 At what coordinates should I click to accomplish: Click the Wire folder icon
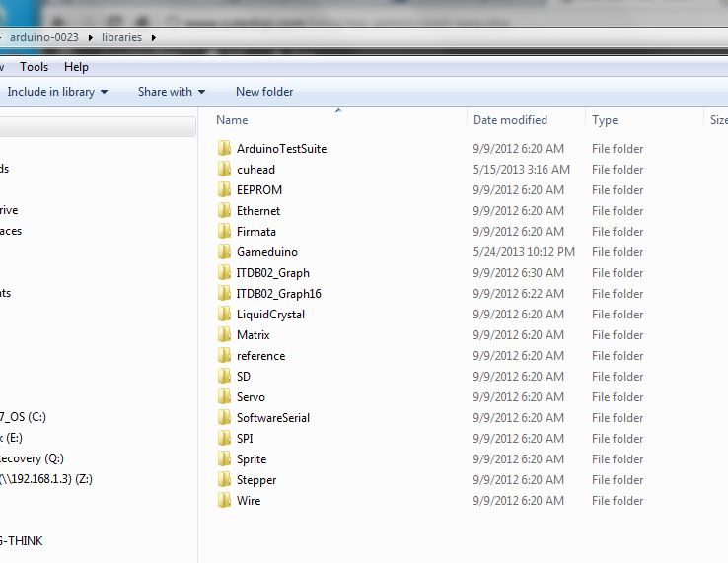[224, 500]
